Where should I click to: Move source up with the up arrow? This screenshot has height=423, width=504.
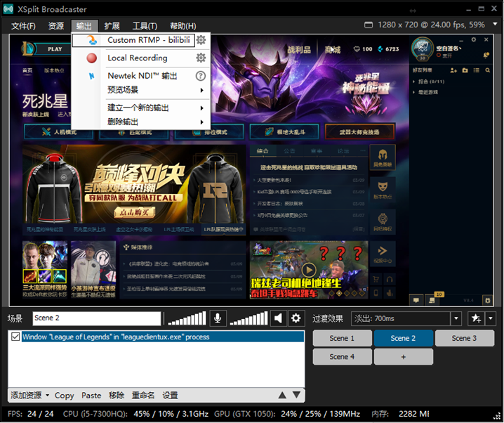[282, 395]
